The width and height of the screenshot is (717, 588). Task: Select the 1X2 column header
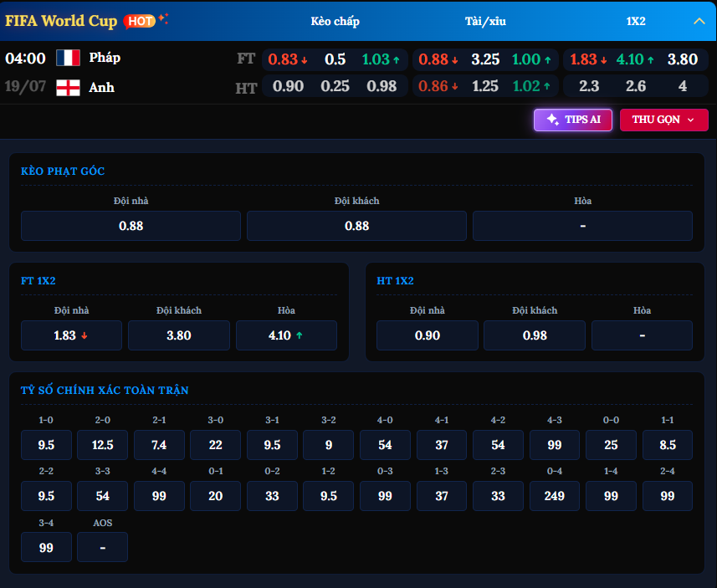636,22
